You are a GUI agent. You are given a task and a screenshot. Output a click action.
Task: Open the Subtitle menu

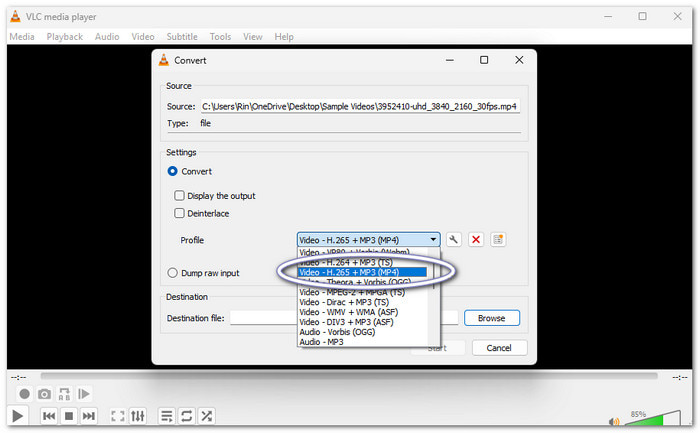pyautogui.click(x=182, y=37)
